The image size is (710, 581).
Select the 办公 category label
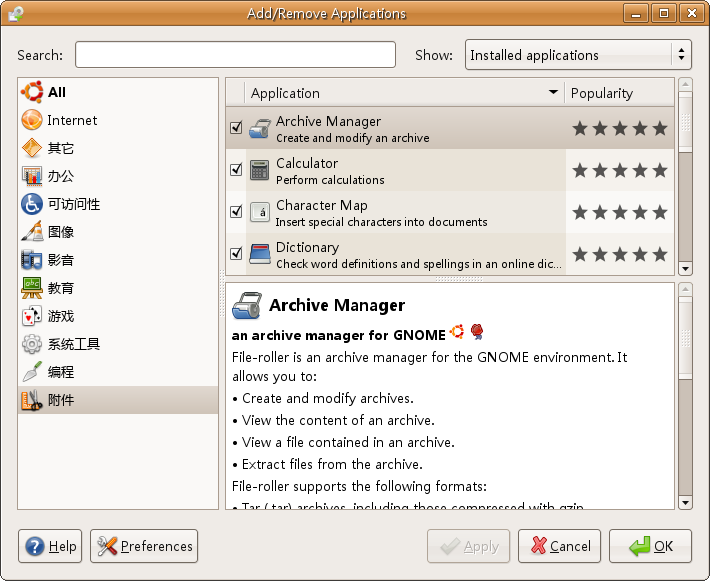(x=61, y=176)
